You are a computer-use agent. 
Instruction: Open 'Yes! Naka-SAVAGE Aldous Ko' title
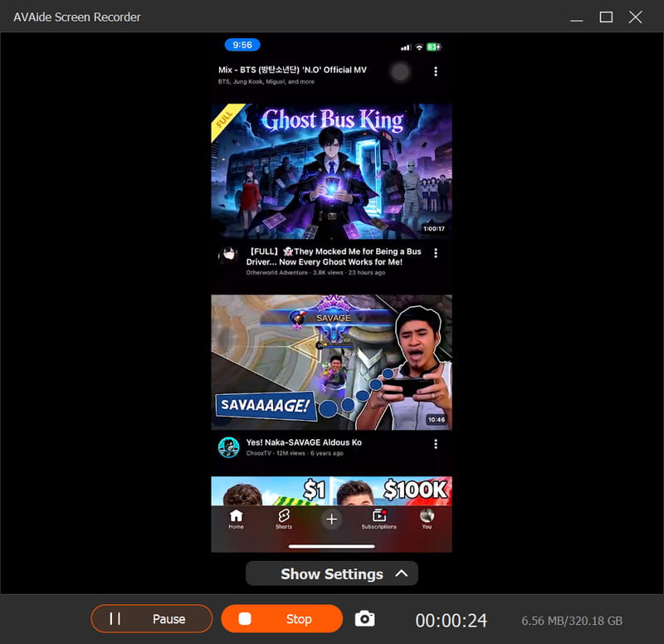coord(304,442)
